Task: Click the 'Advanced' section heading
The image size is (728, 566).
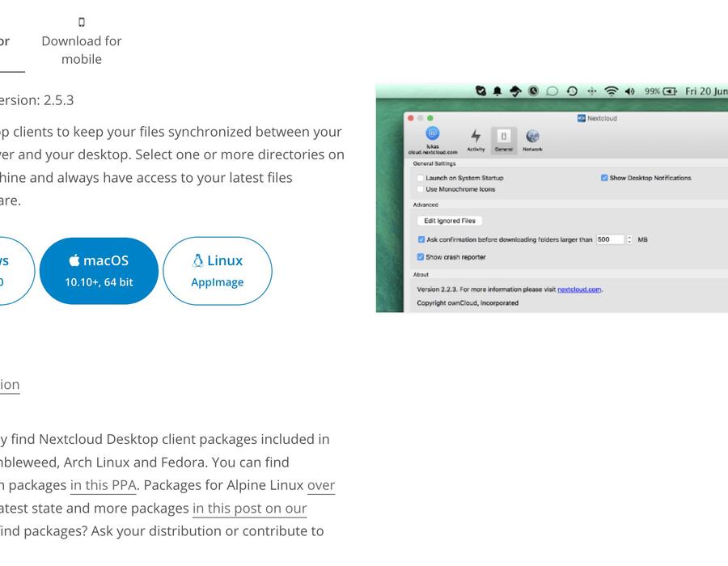Action: pyautogui.click(x=425, y=205)
